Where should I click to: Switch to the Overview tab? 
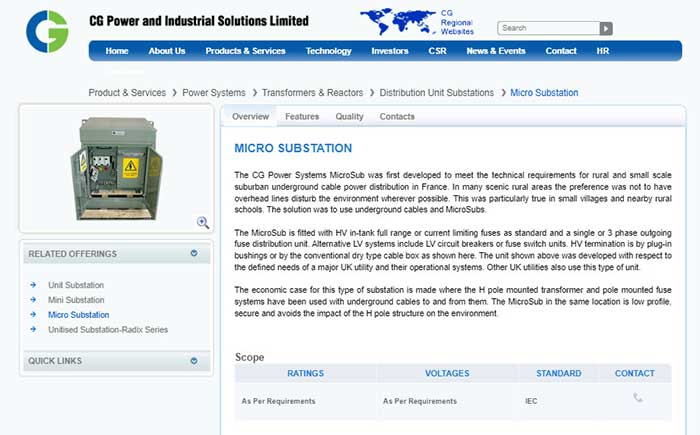click(250, 117)
